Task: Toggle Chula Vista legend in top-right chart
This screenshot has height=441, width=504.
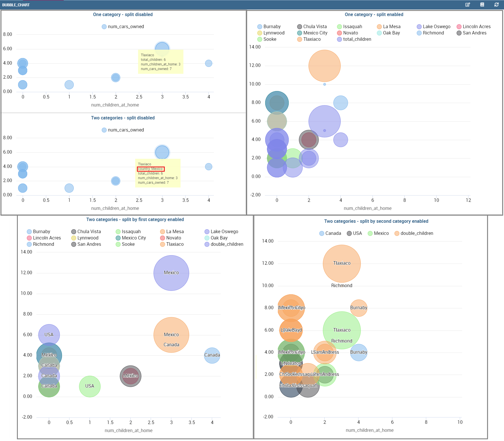Action: (x=312, y=27)
